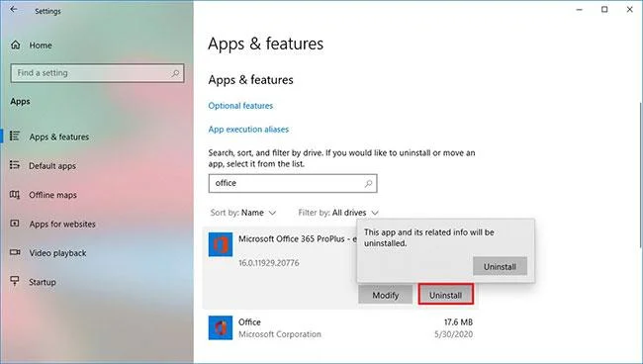Open Offline maps section
The height and width of the screenshot is (364, 643).
click(x=52, y=195)
